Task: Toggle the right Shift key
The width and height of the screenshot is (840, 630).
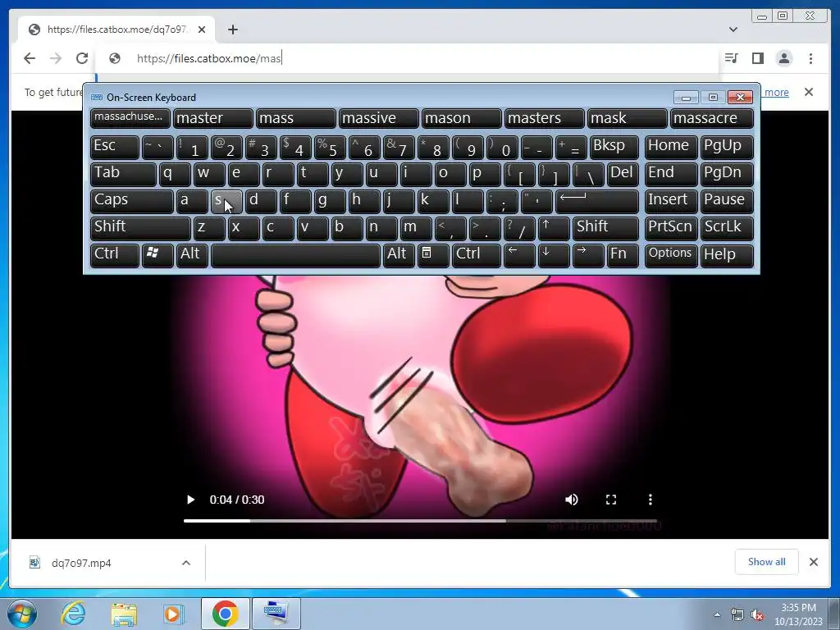Action: tap(605, 228)
